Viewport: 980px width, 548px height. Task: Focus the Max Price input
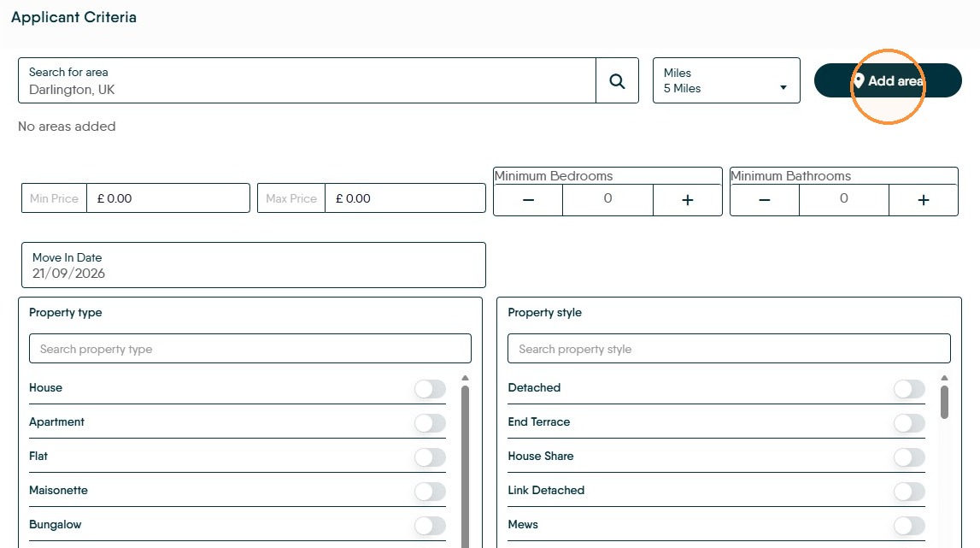pos(405,198)
